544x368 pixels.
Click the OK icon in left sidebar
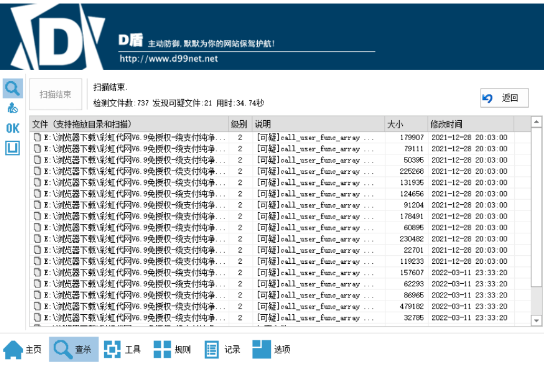coord(13,128)
